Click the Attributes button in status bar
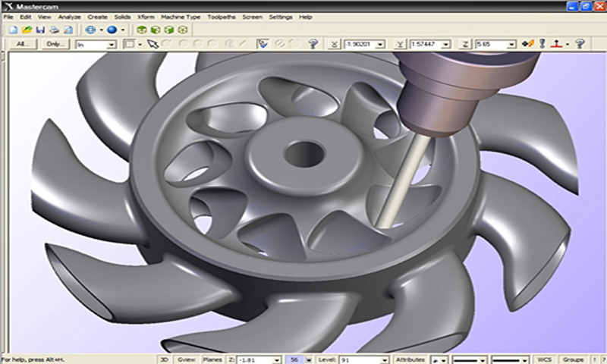The width and height of the screenshot is (607, 364). (x=410, y=359)
